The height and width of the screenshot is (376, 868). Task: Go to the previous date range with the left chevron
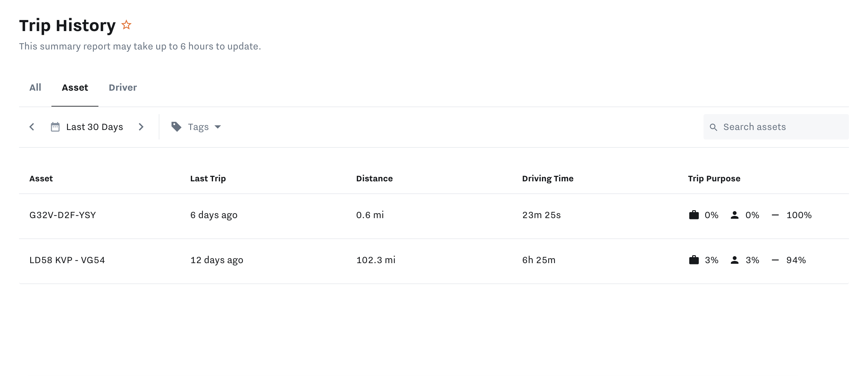coord(32,127)
